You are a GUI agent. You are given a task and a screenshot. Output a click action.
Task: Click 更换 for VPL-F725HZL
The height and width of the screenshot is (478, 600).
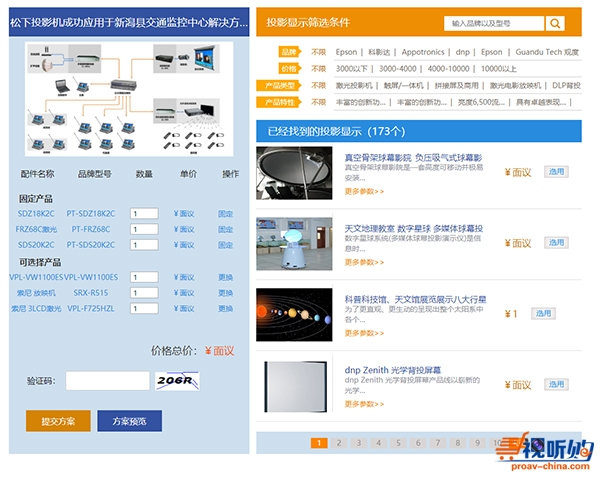point(225,308)
